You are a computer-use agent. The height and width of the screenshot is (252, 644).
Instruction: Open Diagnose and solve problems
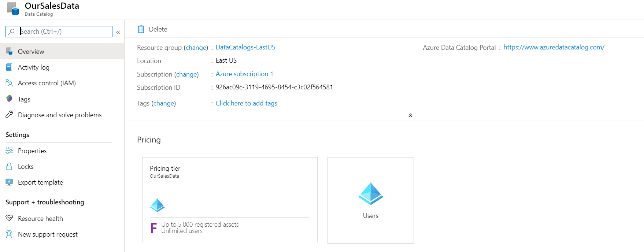62,115
